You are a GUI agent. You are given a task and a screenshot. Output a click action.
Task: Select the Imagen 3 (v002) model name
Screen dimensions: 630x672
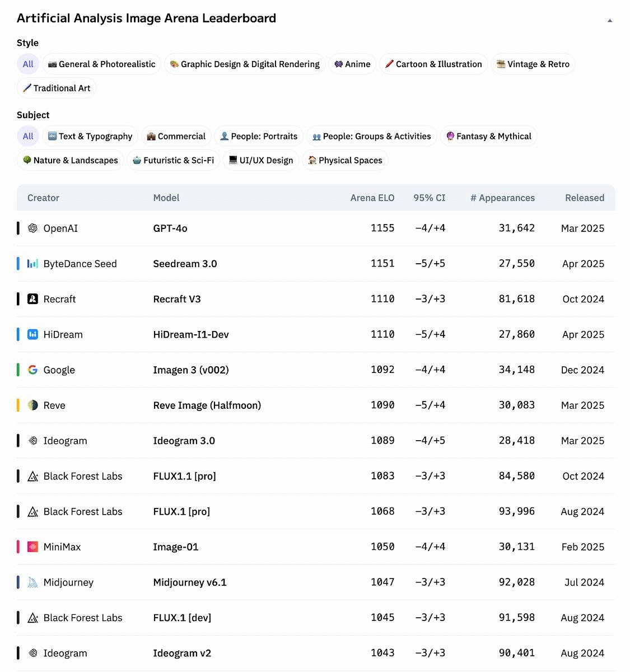click(191, 370)
